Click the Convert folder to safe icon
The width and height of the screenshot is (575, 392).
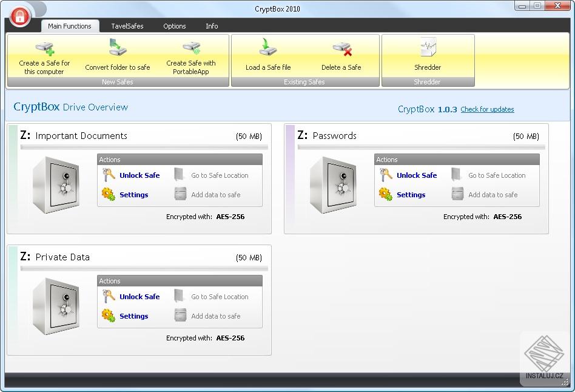[x=118, y=47]
